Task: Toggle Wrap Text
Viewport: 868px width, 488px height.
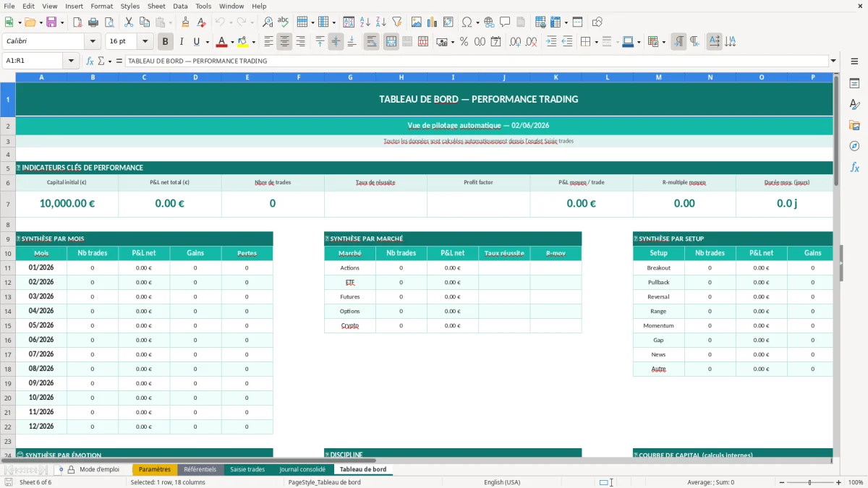Action: click(372, 42)
